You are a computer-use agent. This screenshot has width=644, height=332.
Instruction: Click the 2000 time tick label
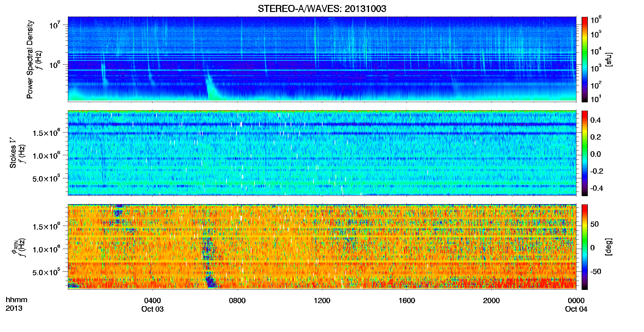pos(491,301)
